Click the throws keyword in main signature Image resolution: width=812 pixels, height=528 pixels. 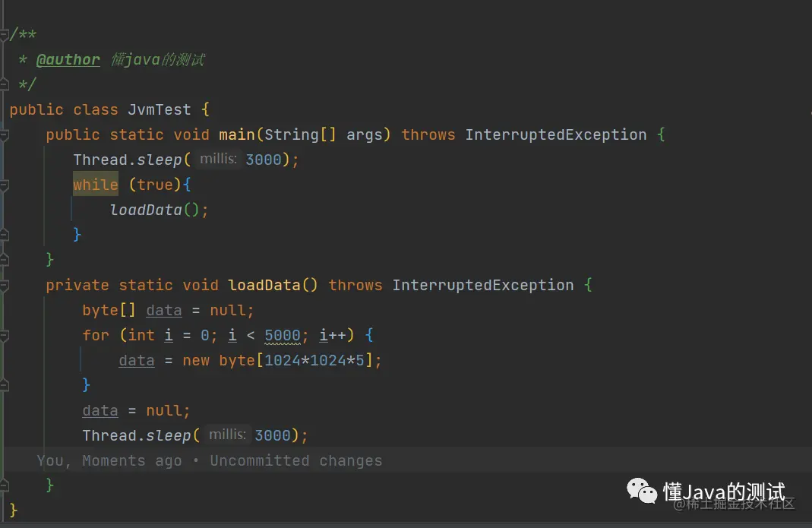click(x=428, y=134)
